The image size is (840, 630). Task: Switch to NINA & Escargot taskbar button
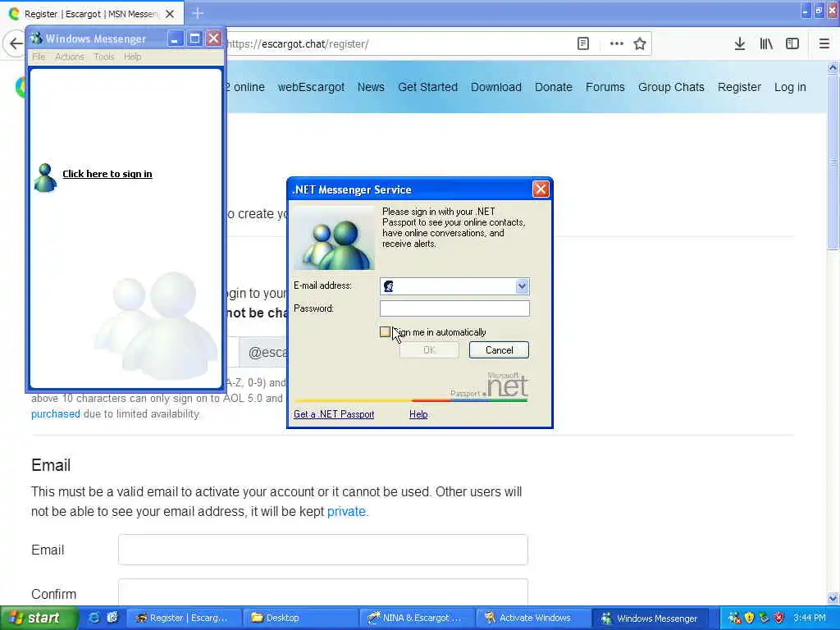[416, 618]
